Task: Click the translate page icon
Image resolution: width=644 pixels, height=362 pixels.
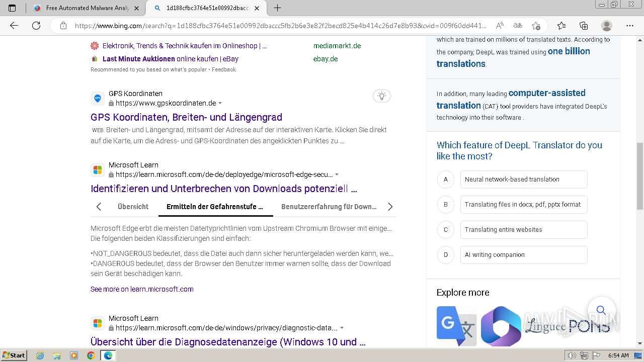Action: pos(518,26)
